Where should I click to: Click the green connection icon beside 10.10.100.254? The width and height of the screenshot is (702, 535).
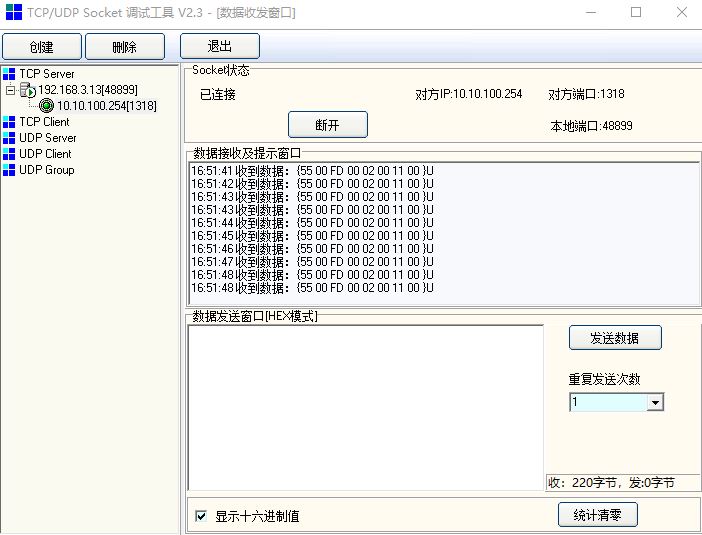47,106
